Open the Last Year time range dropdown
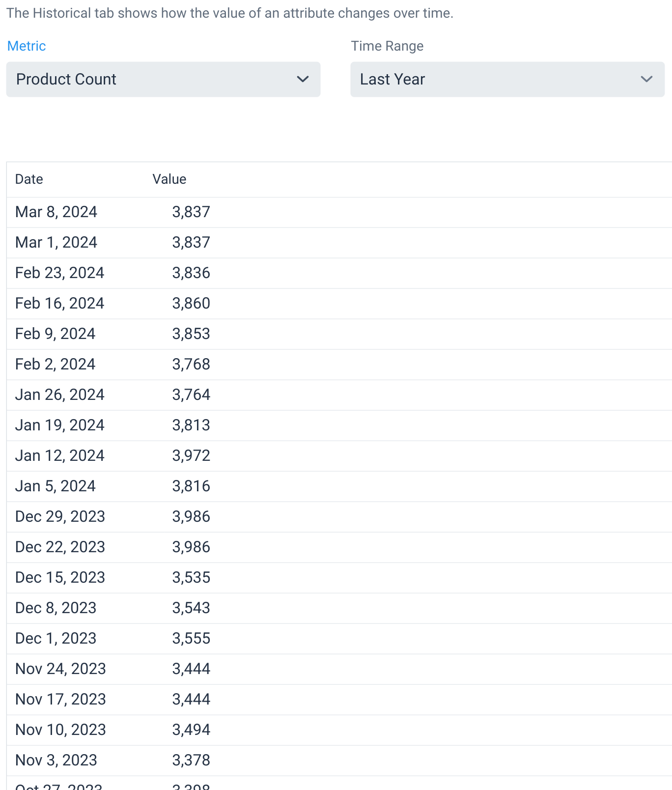The width and height of the screenshot is (672, 790). [507, 79]
